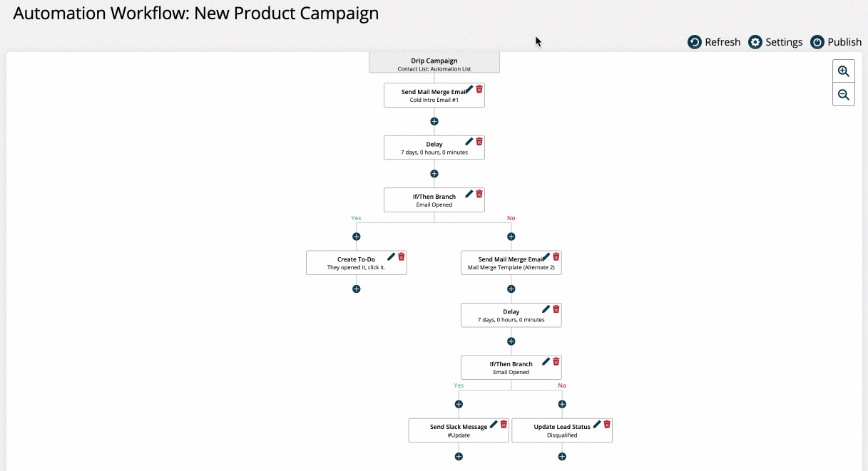
Task: Click the Refresh button
Action: point(714,42)
